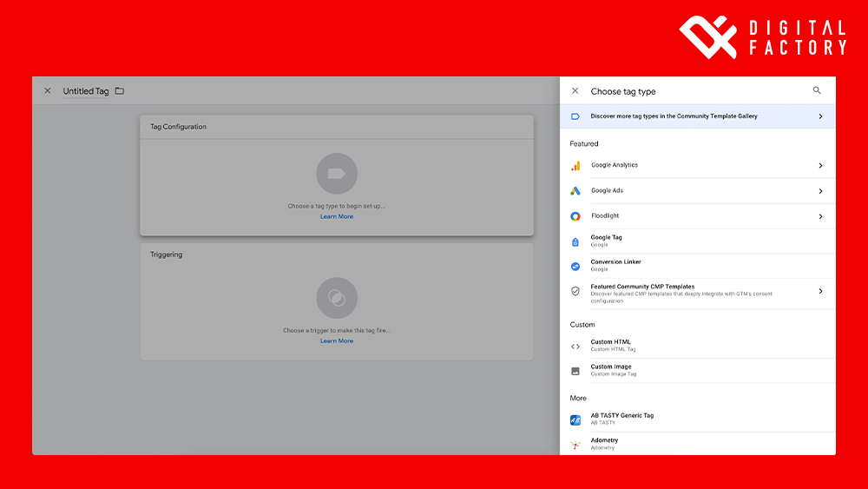Close the Choose tag type panel
The height and width of the screenshot is (489, 868).
pos(575,91)
